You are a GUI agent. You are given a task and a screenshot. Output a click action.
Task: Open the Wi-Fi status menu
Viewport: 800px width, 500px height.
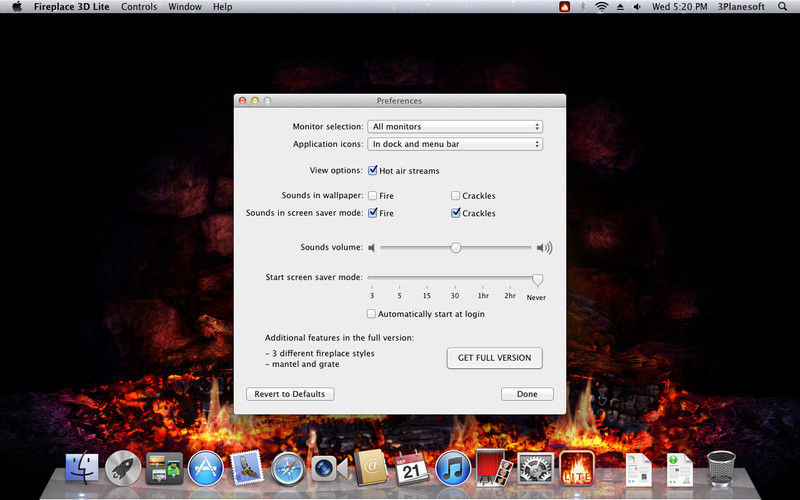click(602, 7)
